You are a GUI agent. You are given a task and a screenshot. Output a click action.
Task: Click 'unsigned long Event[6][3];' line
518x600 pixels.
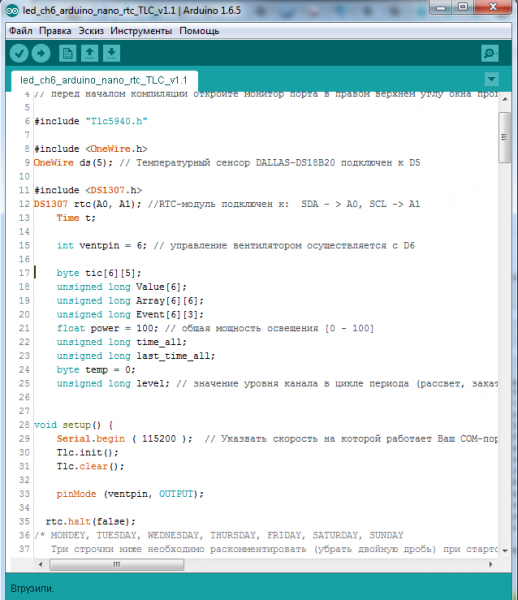pyautogui.click(x=130, y=314)
